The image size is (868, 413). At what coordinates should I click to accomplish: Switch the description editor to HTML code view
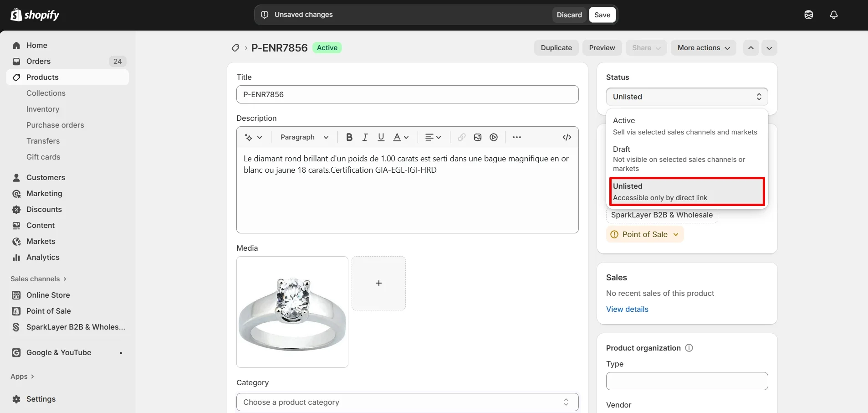pos(567,137)
